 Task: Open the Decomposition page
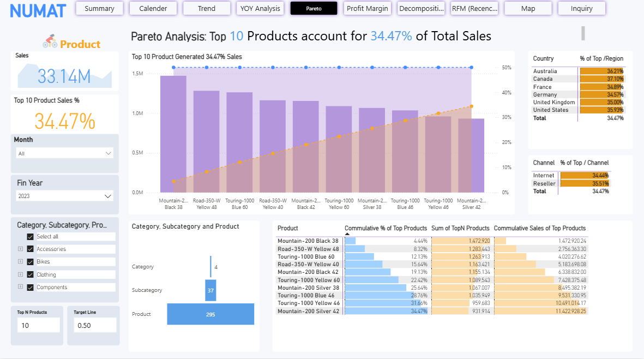[x=421, y=8]
